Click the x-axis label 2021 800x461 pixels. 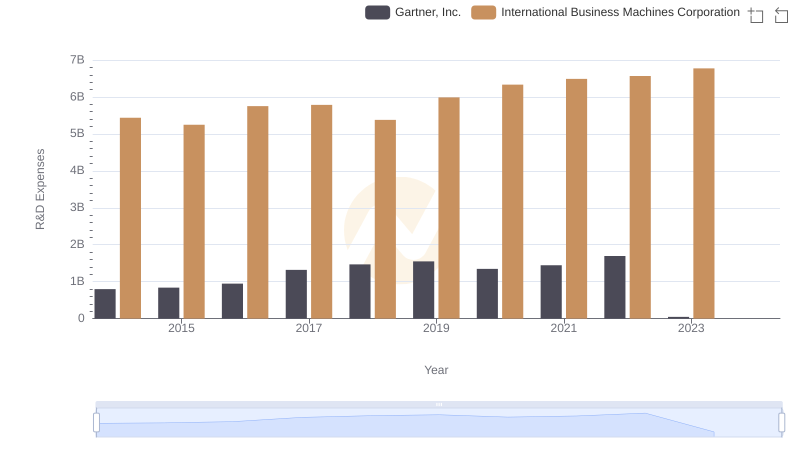564,328
